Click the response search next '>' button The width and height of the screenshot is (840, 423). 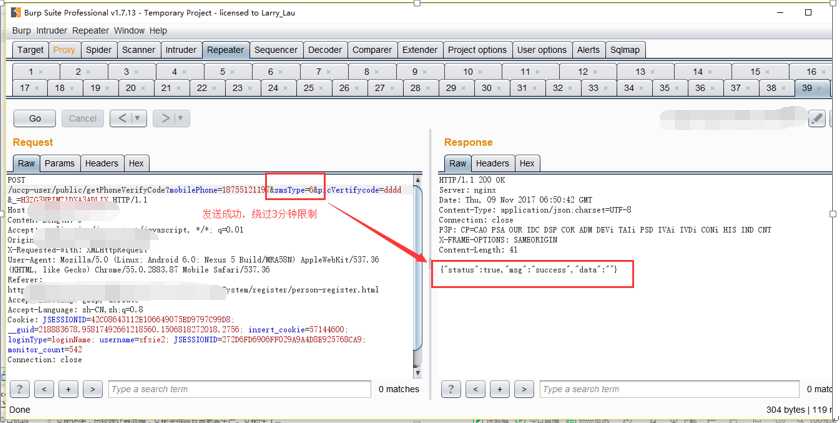click(x=524, y=389)
